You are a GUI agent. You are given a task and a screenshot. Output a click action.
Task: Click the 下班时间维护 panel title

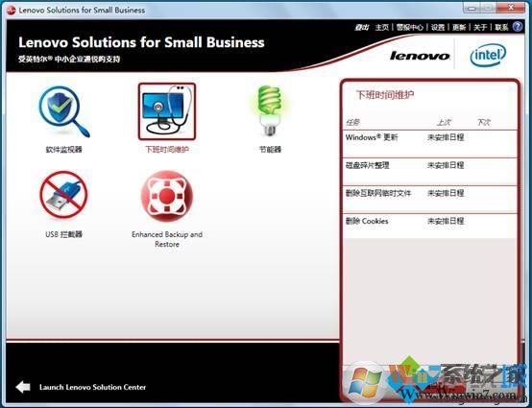pos(385,95)
